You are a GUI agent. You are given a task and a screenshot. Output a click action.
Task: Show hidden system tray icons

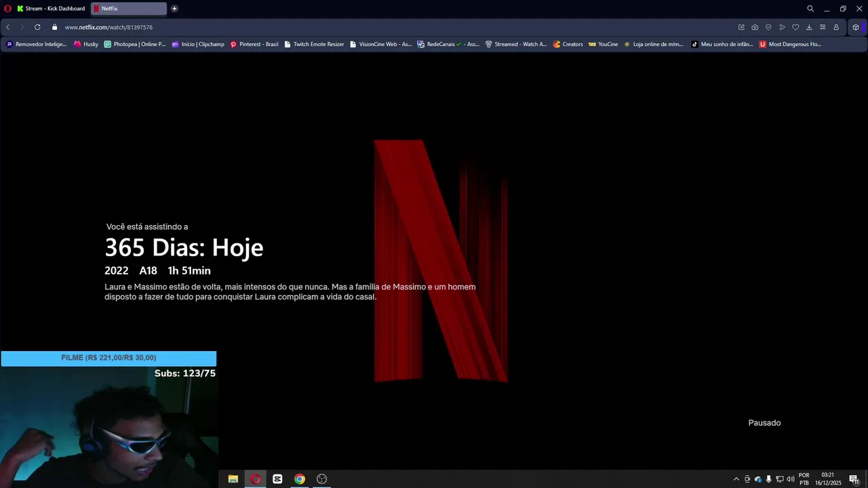coord(736,479)
